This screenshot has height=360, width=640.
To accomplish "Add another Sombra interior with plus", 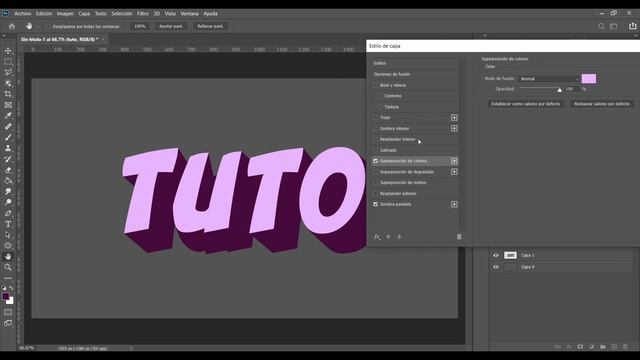I will 454,129.
